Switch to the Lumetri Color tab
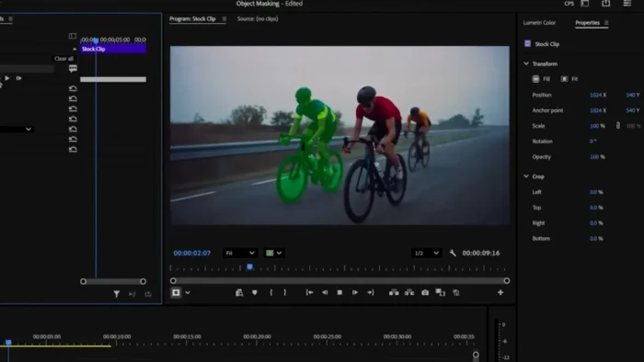644x362 pixels. click(x=539, y=23)
